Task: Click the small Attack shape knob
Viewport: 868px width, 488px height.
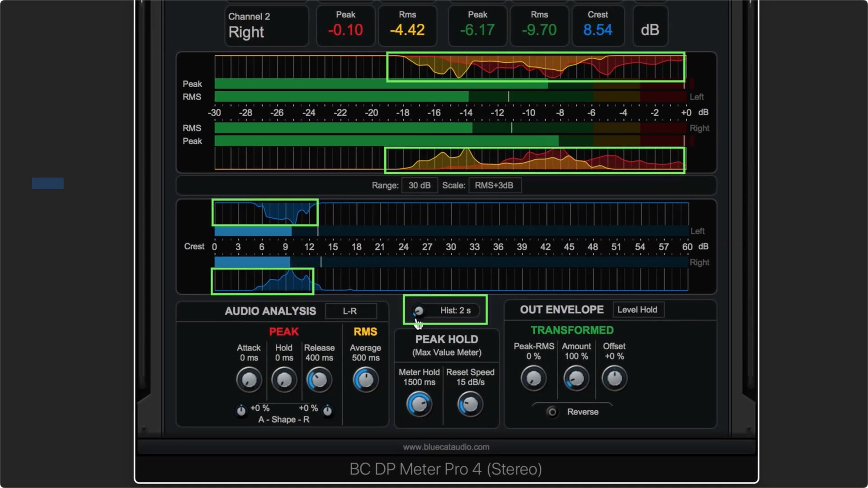Action: coord(241,411)
